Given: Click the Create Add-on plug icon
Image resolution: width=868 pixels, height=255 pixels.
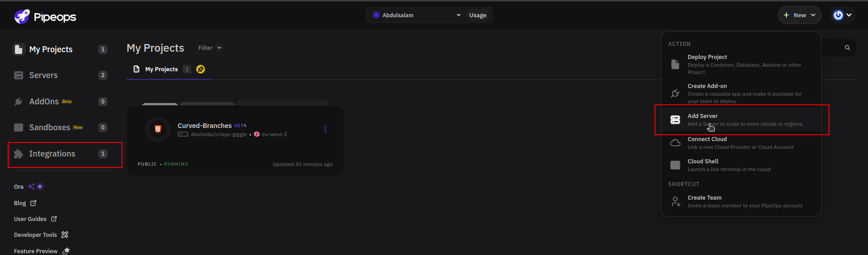Looking at the screenshot, I should point(675,93).
